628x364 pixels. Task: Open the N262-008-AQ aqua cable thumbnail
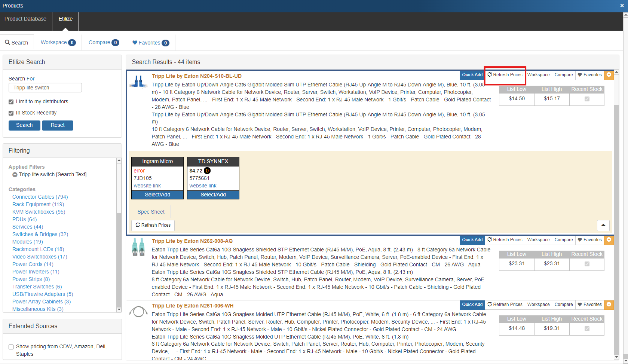click(x=138, y=247)
